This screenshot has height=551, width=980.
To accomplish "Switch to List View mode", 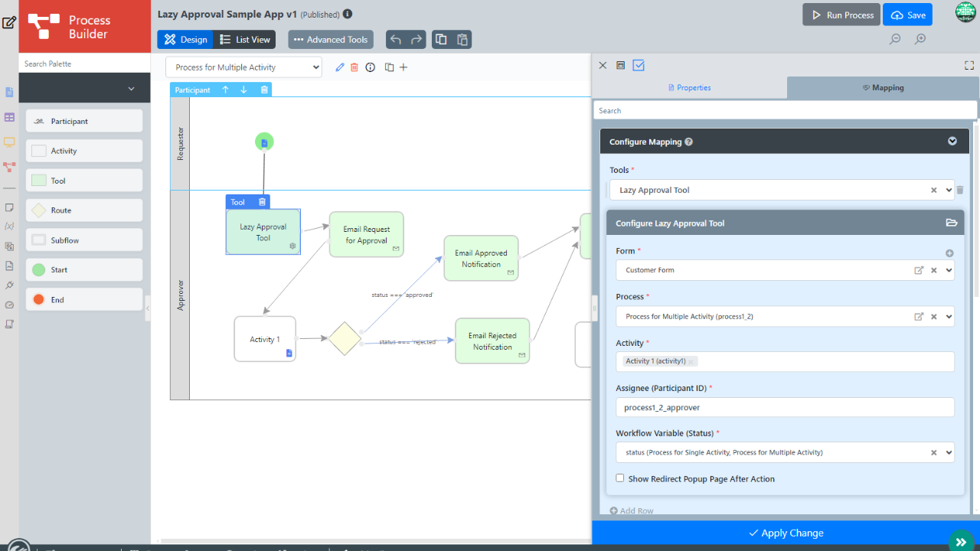I will [x=244, y=40].
